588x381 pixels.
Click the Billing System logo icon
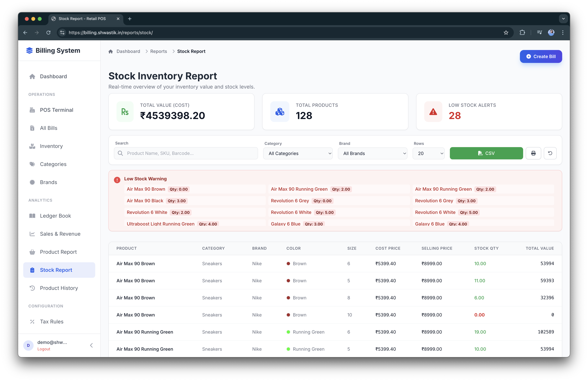(x=29, y=51)
